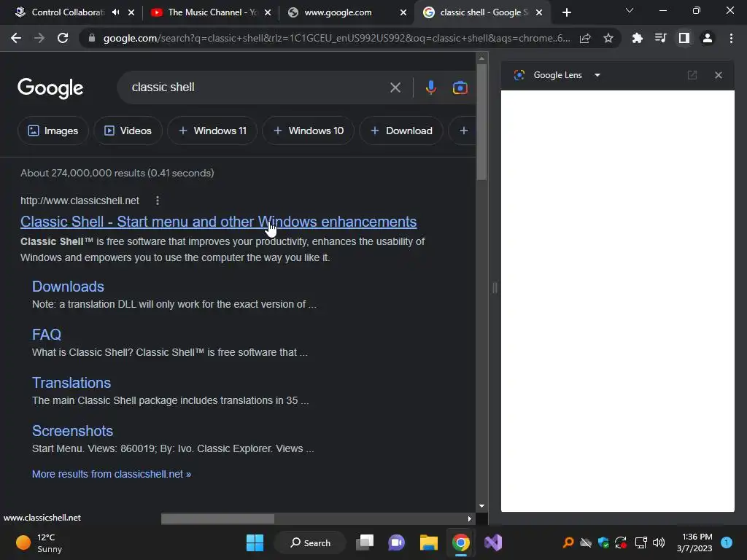This screenshot has height=560, width=747.
Task: Mute the Control Collaborat tab audio icon
Action: [x=116, y=12]
